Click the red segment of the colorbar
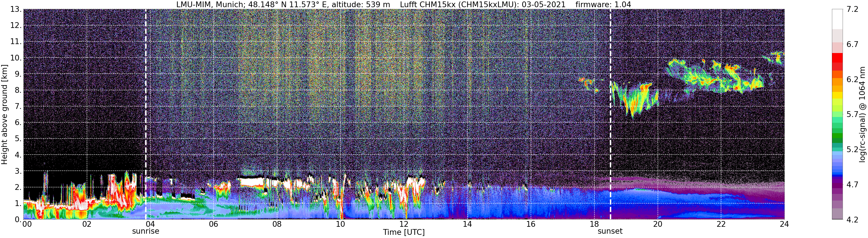This screenshot has width=868, height=238. tap(837, 58)
